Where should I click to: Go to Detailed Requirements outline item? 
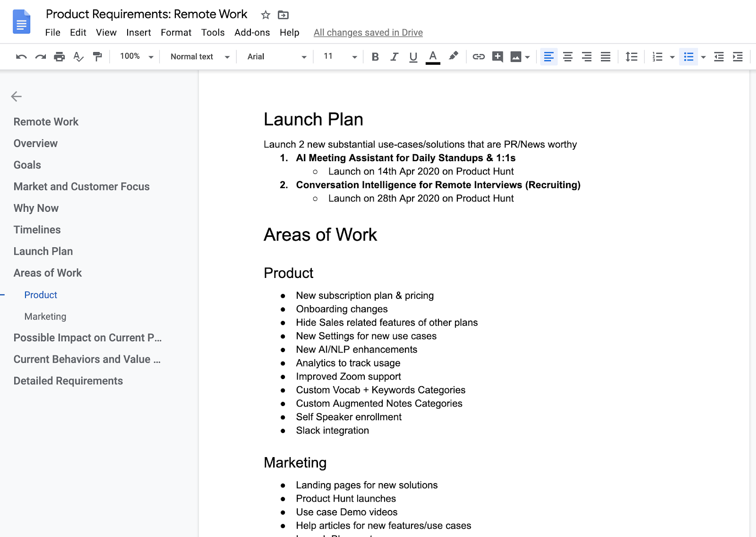click(68, 381)
